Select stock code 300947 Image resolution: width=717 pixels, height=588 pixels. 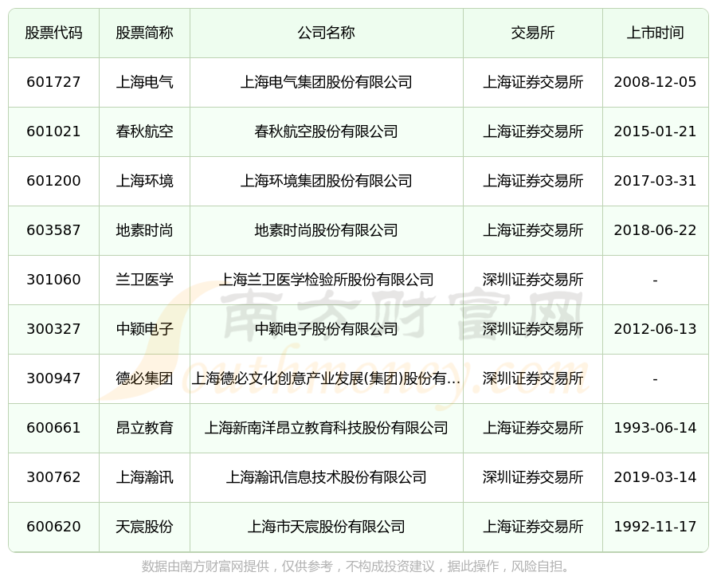(x=53, y=378)
